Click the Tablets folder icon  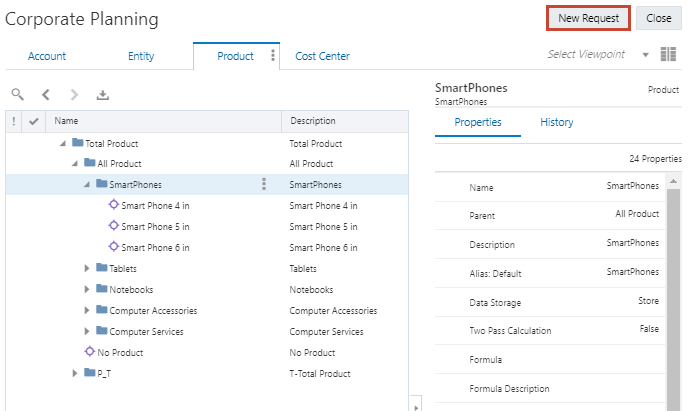(102, 267)
